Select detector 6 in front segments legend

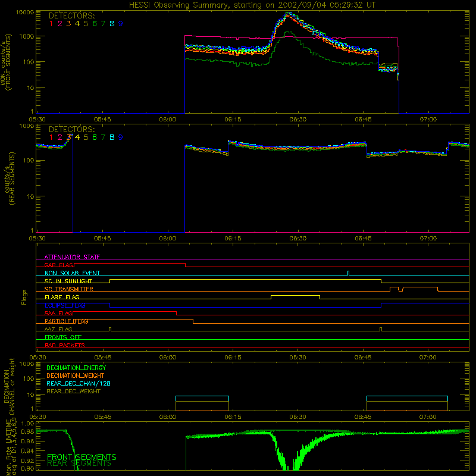[x=95, y=24]
